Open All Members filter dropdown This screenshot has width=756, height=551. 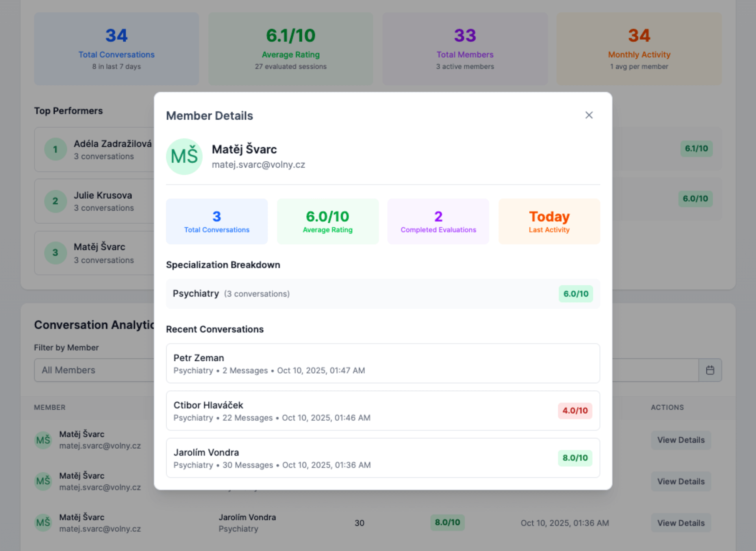(x=94, y=370)
